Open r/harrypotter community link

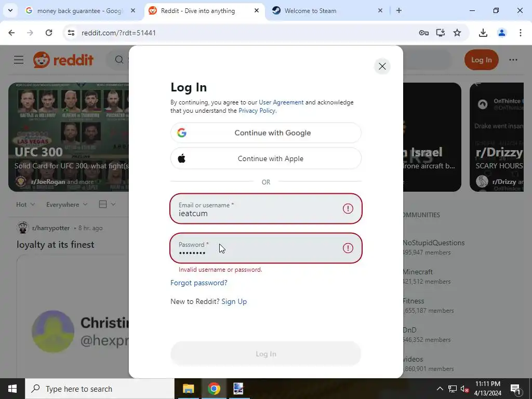[x=50, y=228]
